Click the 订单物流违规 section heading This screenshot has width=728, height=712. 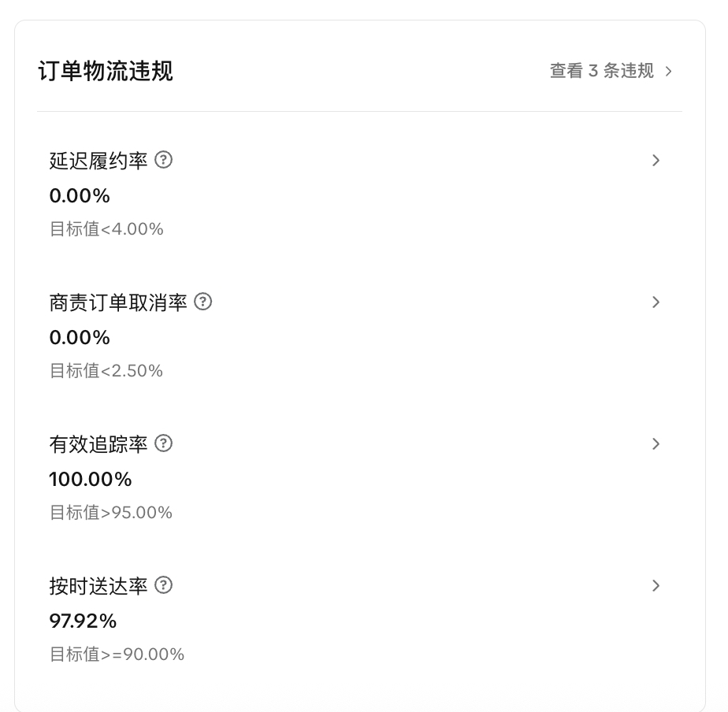pos(106,71)
